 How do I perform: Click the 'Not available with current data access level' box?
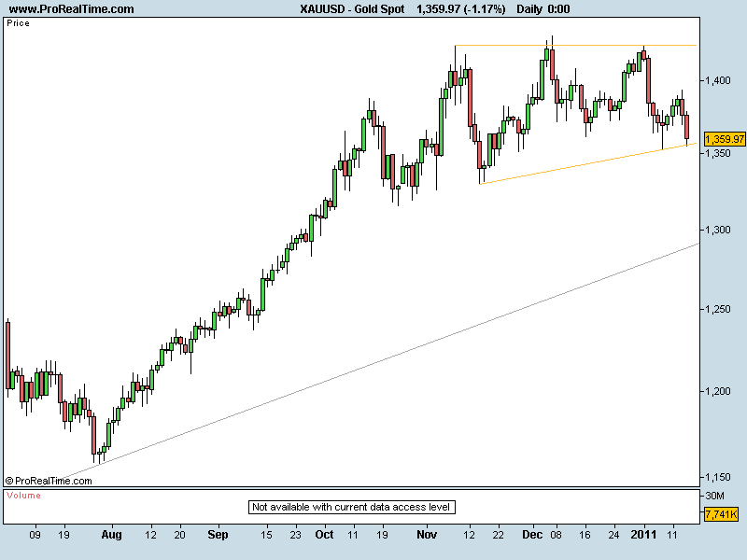pyautogui.click(x=352, y=507)
